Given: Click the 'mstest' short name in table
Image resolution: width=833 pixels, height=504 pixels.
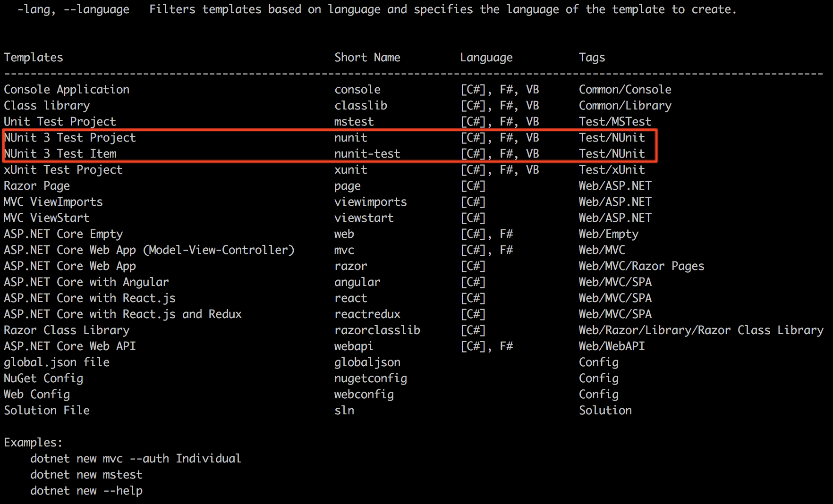Looking at the screenshot, I should pos(354,122).
